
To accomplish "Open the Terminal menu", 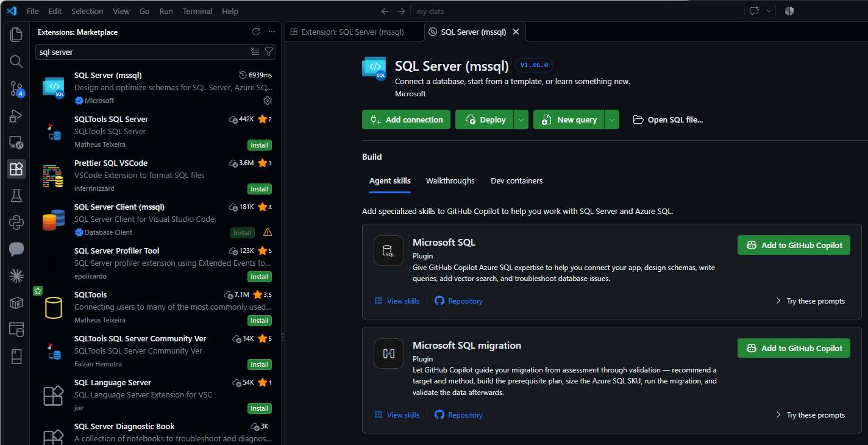I will [197, 11].
